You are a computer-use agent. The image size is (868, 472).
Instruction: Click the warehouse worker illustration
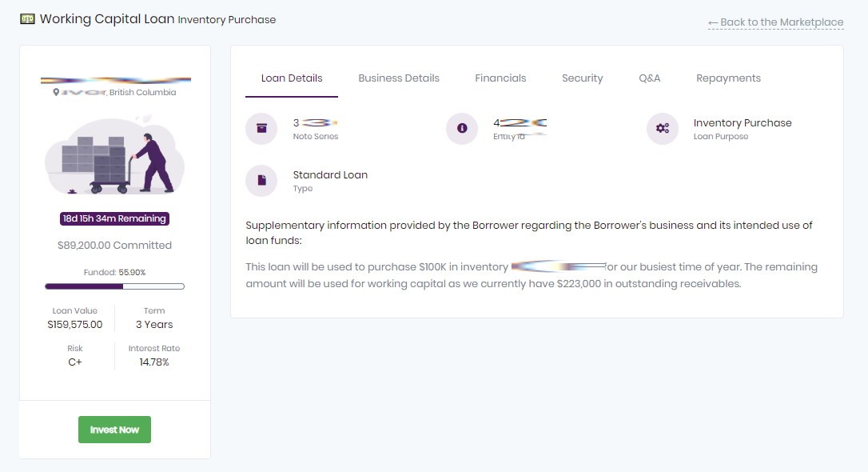pyautogui.click(x=115, y=156)
